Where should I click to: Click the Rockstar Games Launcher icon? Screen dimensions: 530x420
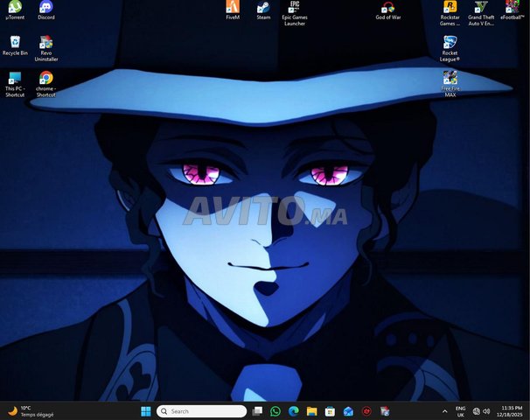click(x=450, y=9)
